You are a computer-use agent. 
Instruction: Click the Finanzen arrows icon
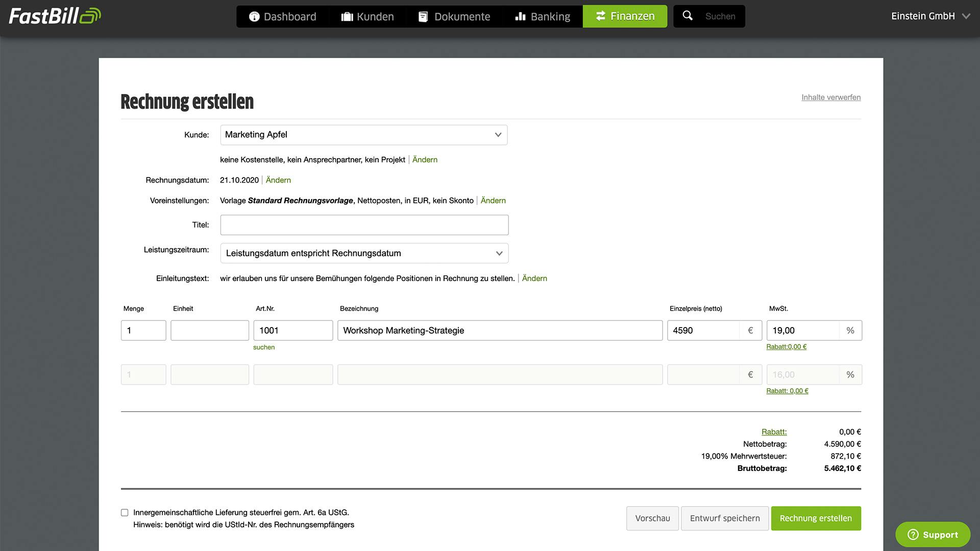click(x=600, y=16)
